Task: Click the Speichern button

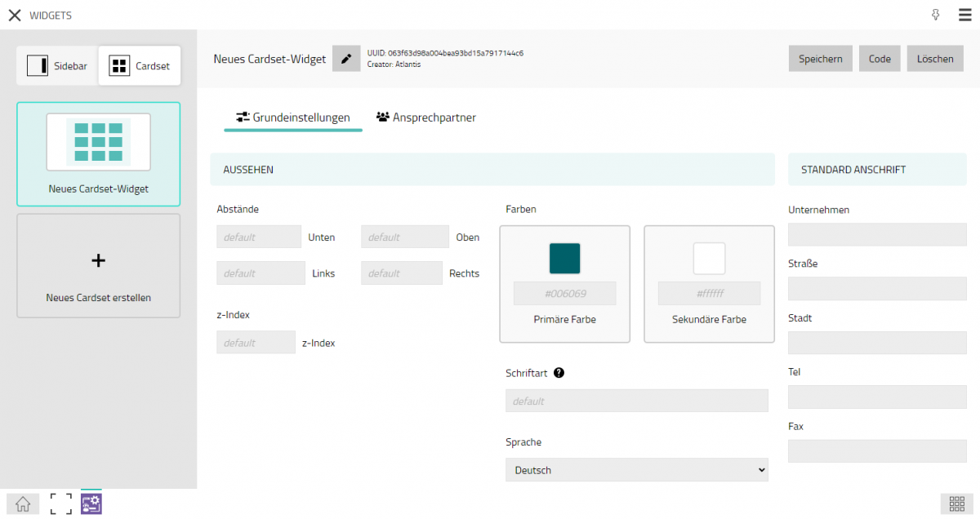Action: tap(821, 59)
